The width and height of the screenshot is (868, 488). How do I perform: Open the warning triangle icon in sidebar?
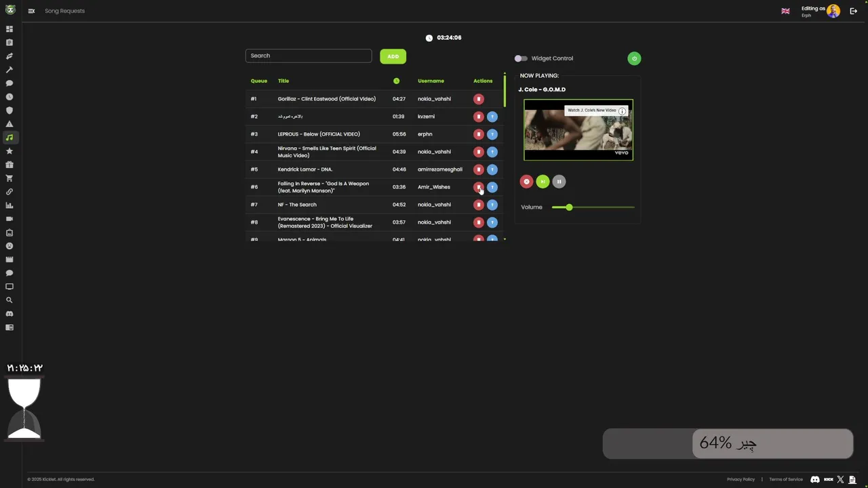9,124
